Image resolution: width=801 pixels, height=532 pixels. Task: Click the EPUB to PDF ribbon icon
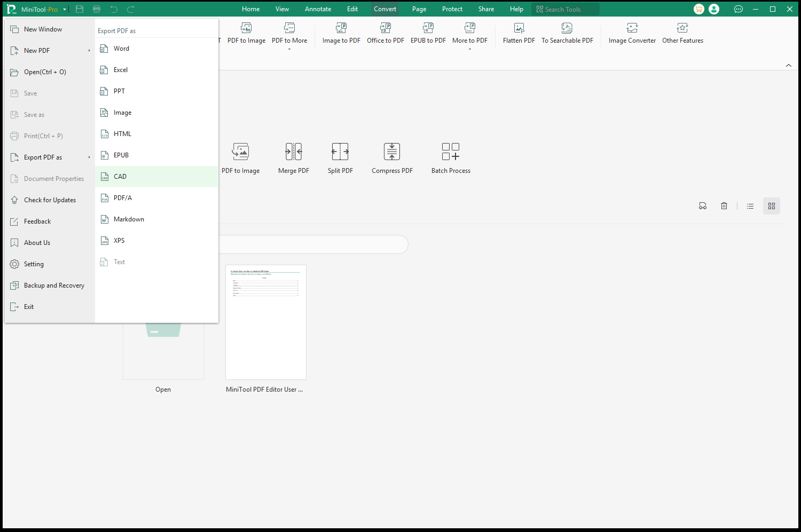click(428, 28)
